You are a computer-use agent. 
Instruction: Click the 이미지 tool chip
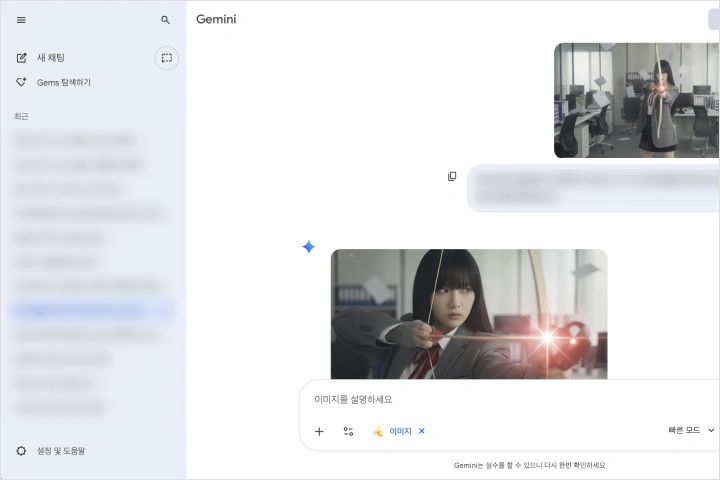point(399,431)
